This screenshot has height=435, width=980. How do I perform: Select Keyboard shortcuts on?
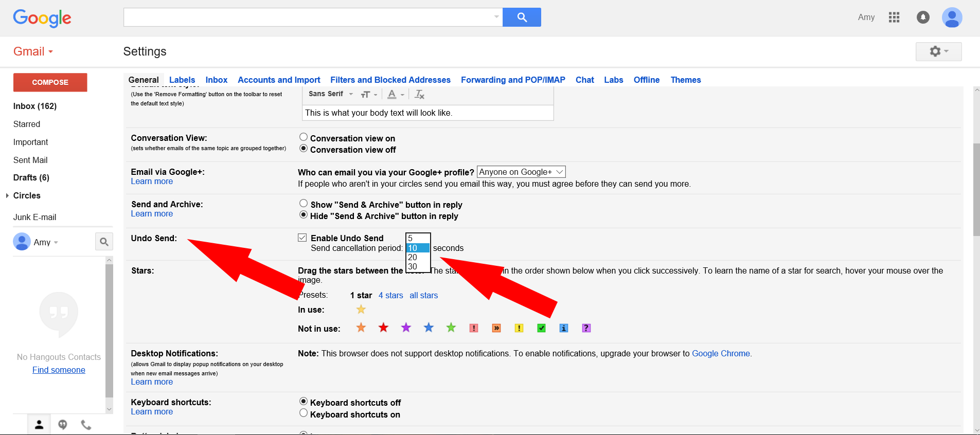point(304,413)
